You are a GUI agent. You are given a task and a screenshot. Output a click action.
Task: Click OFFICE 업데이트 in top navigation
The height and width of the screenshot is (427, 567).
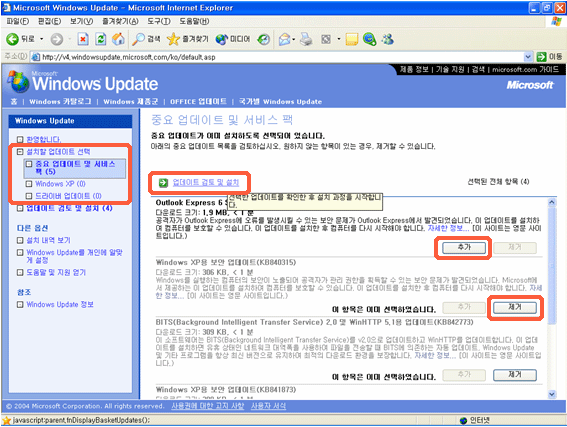198,102
